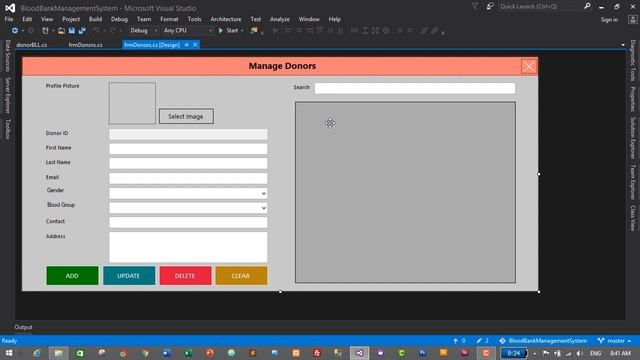Viewport: 640px width, 360px height.
Task: Open the Analyze menu
Action: pyautogui.click(x=280, y=19)
